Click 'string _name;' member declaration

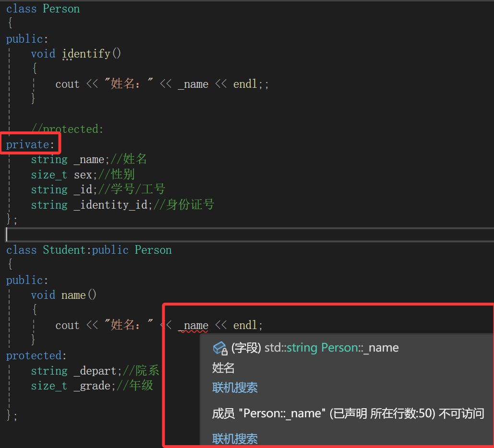click(70, 159)
